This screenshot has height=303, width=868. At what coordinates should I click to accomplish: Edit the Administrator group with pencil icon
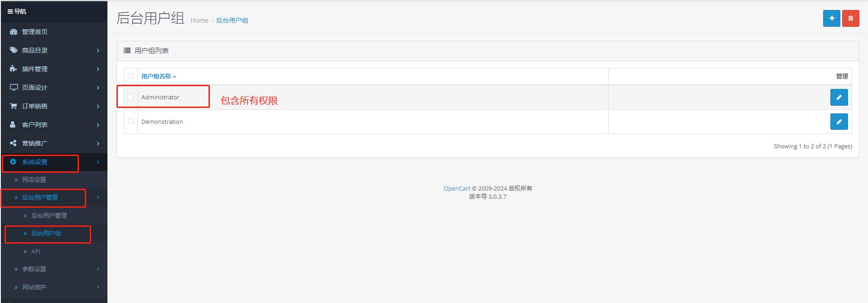click(x=839, y=97)
